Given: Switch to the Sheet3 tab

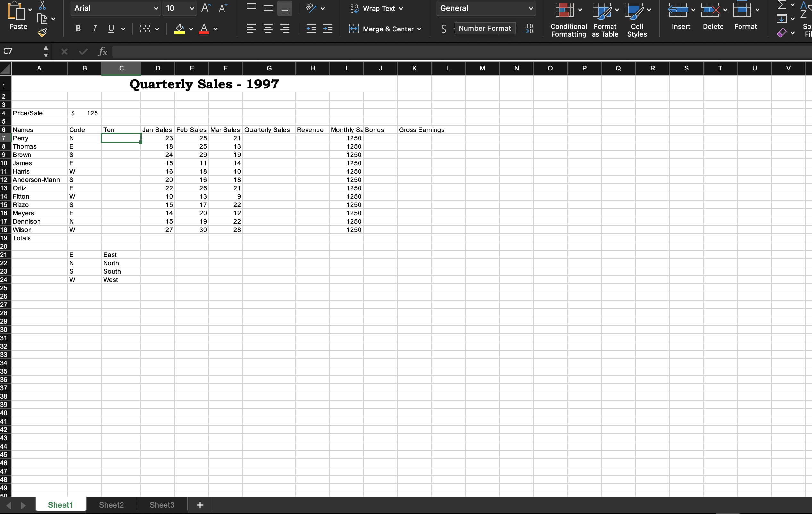Looking at the screenshot, I should click(162, 505).
